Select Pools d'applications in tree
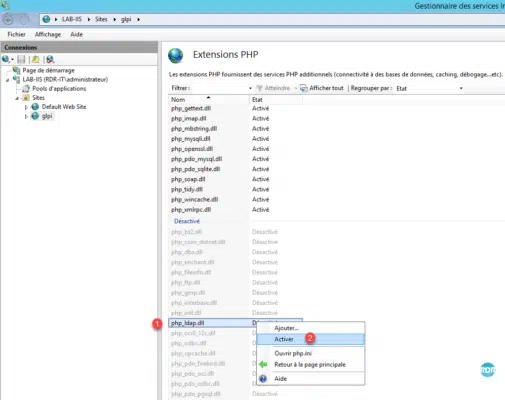 (x=59, y=89)
